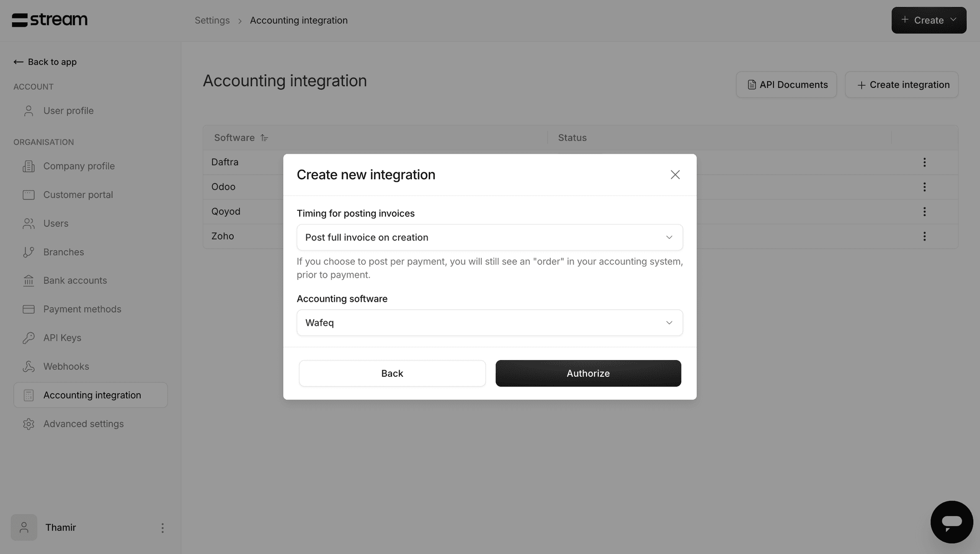Expand the Accounting software dropdown
This screenshot has height=554, width=980.
[489, 323]
